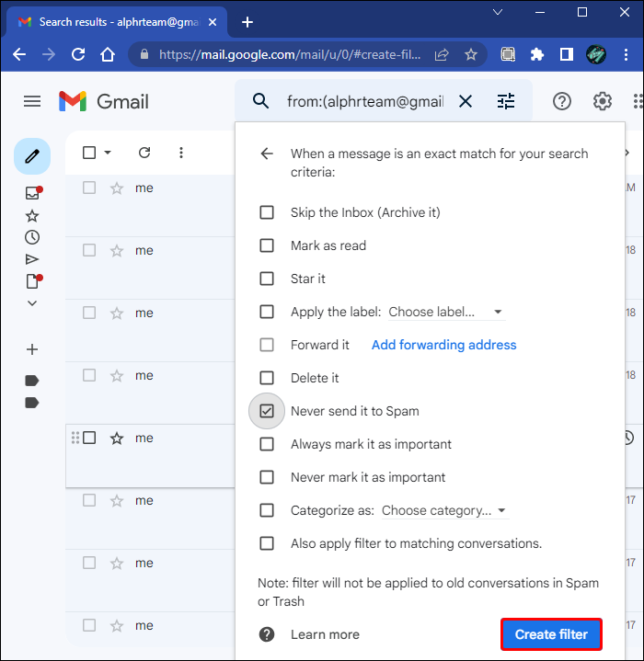Open the Choose category dropdown

[x=445, y=510]
